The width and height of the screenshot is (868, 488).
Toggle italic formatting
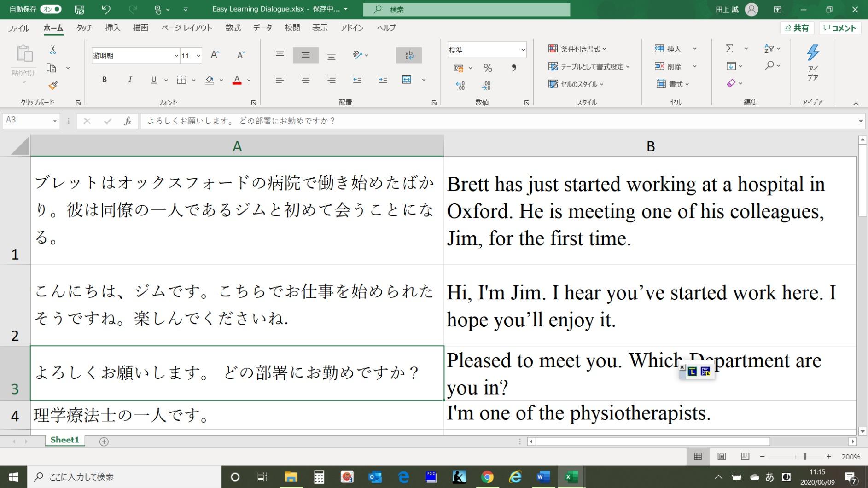coord(130,80)
